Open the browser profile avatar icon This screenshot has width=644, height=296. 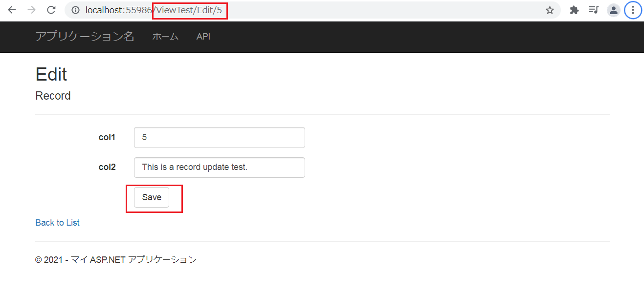(x=613, y=10)
